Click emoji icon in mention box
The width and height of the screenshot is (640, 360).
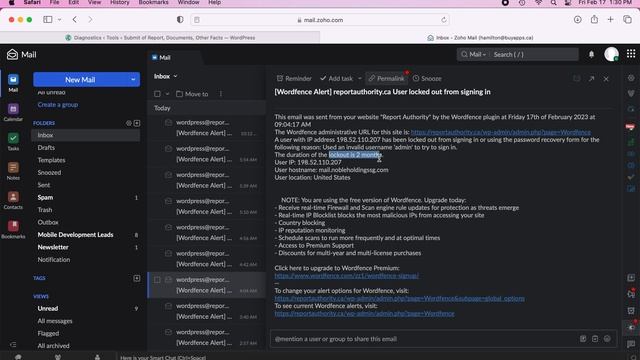[607, 339]
